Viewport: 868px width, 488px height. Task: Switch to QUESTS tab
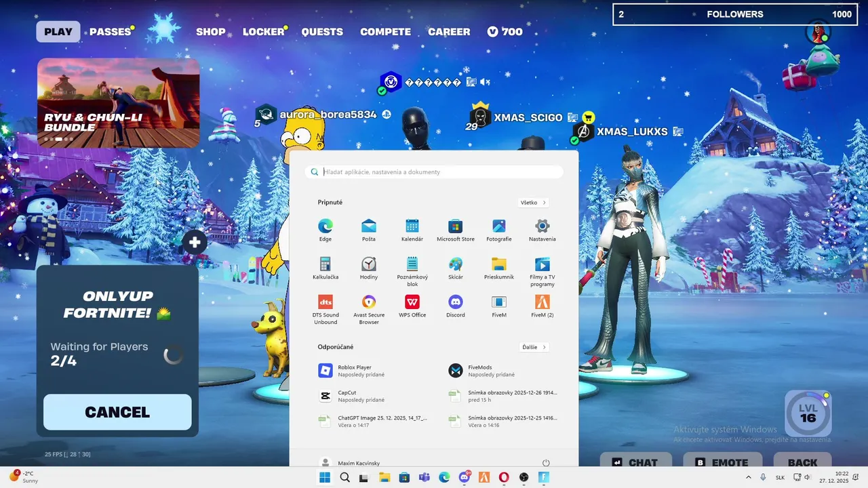coord(322,32)
